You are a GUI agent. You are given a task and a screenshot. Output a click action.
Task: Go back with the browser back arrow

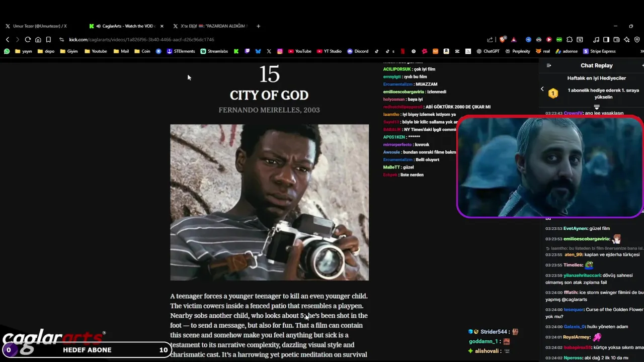coord(8,39)
